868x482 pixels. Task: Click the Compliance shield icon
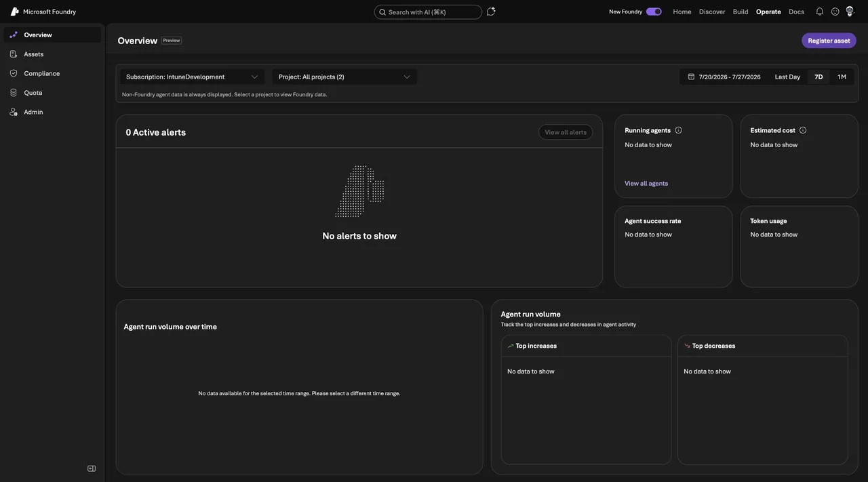point(14,73)
